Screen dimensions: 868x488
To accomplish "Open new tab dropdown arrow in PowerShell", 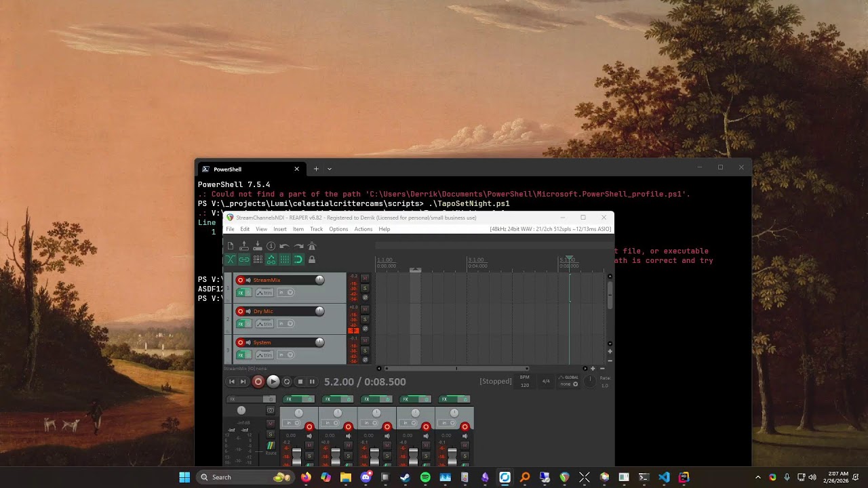I will [330, 169].
